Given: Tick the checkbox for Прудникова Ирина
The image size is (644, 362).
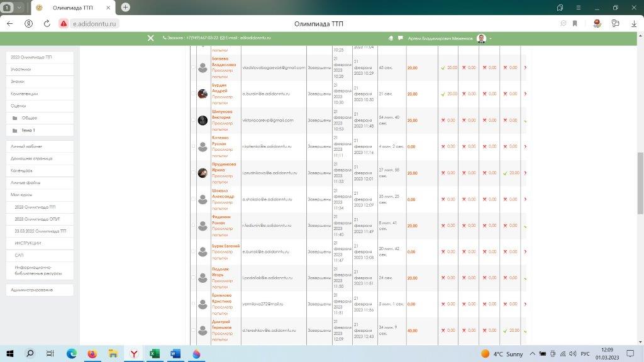Looking at the screenshot, I should click(x=194, y=172).
